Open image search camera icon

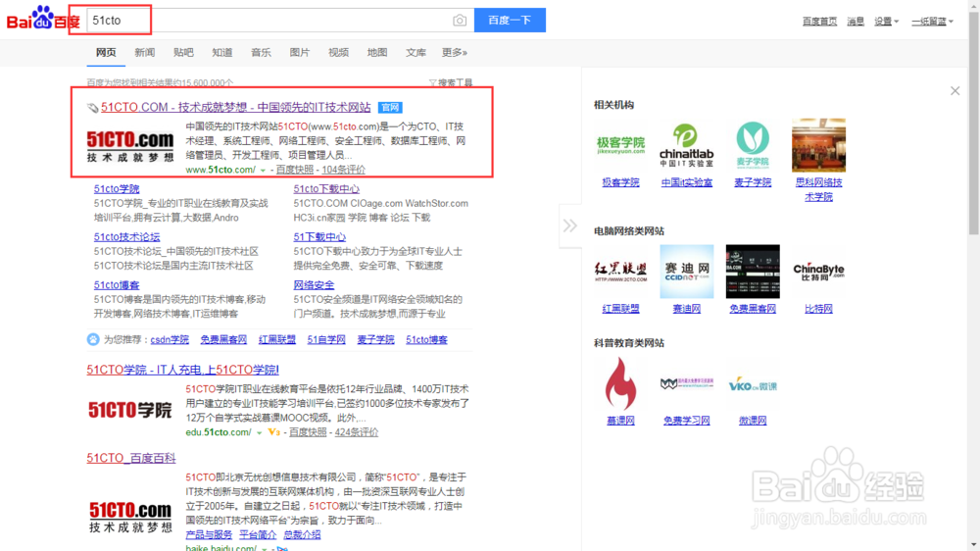click(460, 20)
